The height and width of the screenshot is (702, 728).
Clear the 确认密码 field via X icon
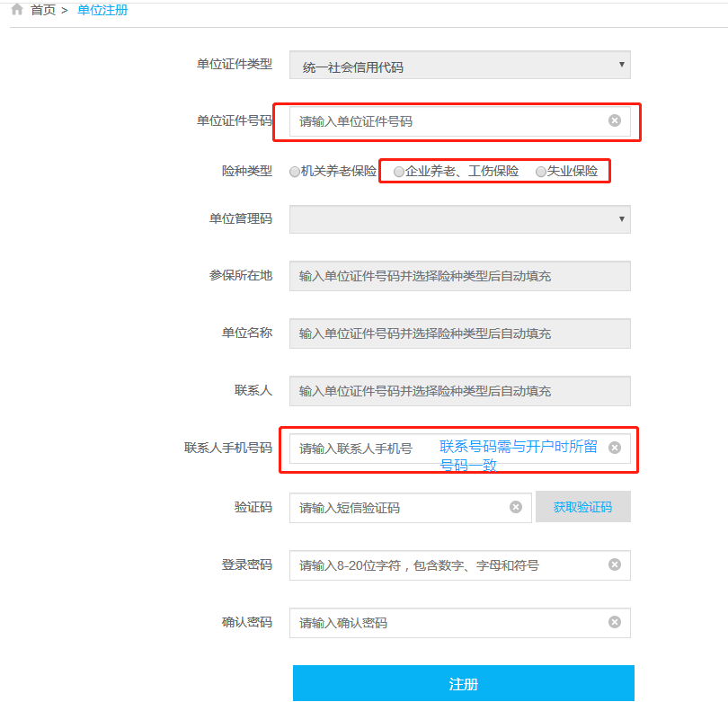(615, 622)
